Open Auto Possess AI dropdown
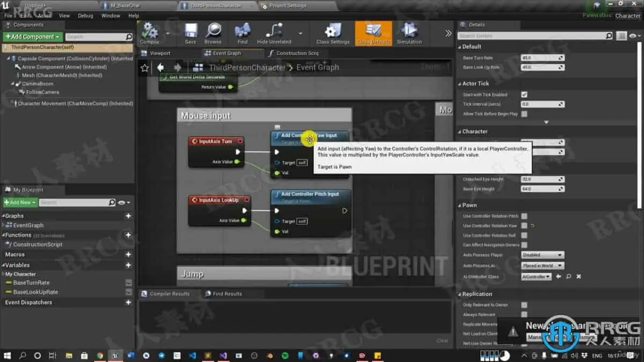This screenshot has height=362, width=644. point(543,265)
